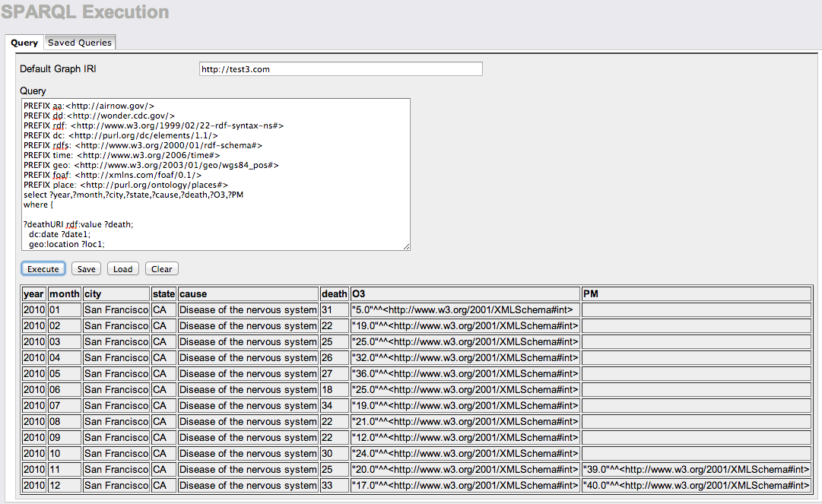Select the first row's O3 value
Screen dimensions: 822x504
[462, 309]
